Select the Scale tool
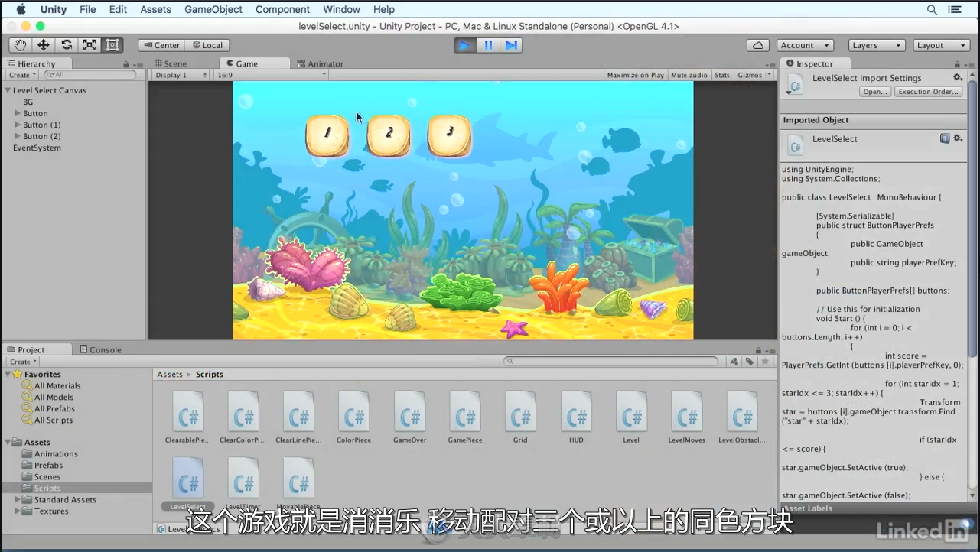Image resolution: width=980 pixels, height=552 pixels. (90, 45)
